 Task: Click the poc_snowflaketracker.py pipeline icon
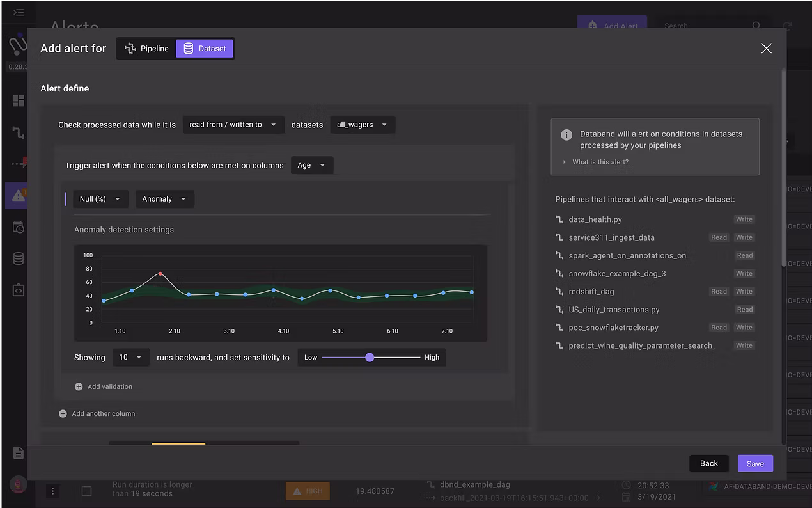559,328
